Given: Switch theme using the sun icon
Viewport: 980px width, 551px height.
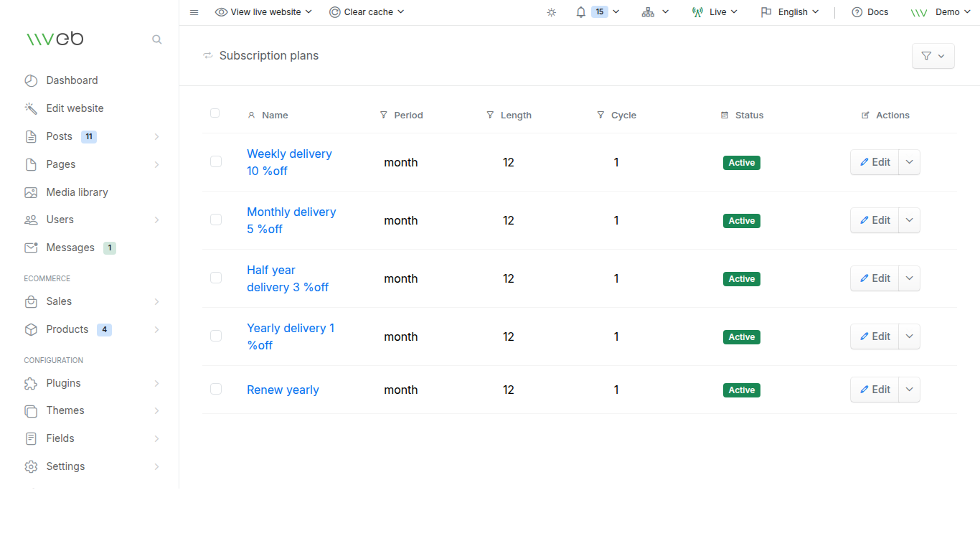Looking at the screenshot, I should point(551,12).
